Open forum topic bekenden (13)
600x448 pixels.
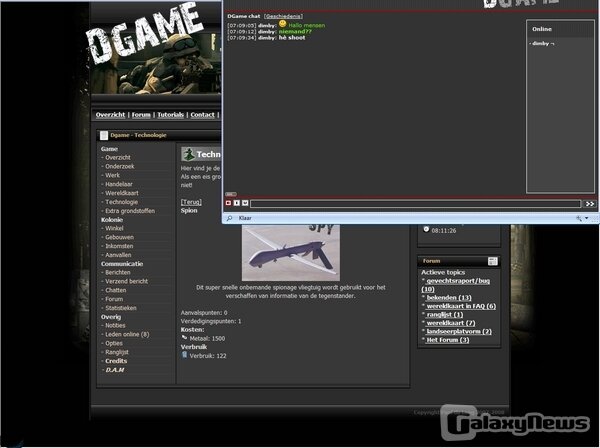coord(449,298)
